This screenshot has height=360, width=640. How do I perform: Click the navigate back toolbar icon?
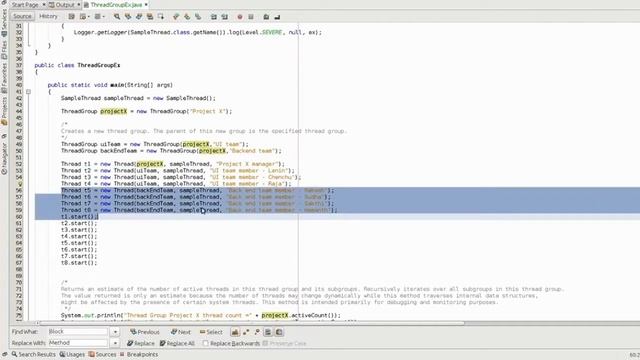[x=82, y=17]
